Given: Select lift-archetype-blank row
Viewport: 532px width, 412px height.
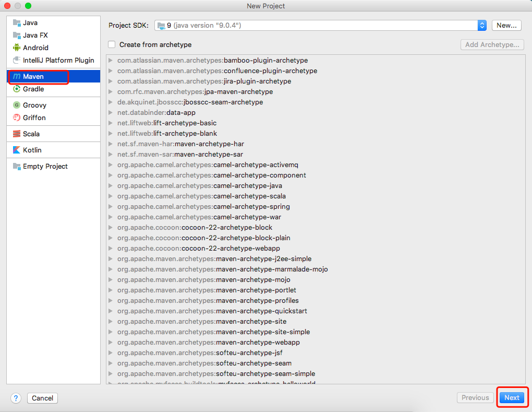Looking at the screenshot, I should coord(316,134).
